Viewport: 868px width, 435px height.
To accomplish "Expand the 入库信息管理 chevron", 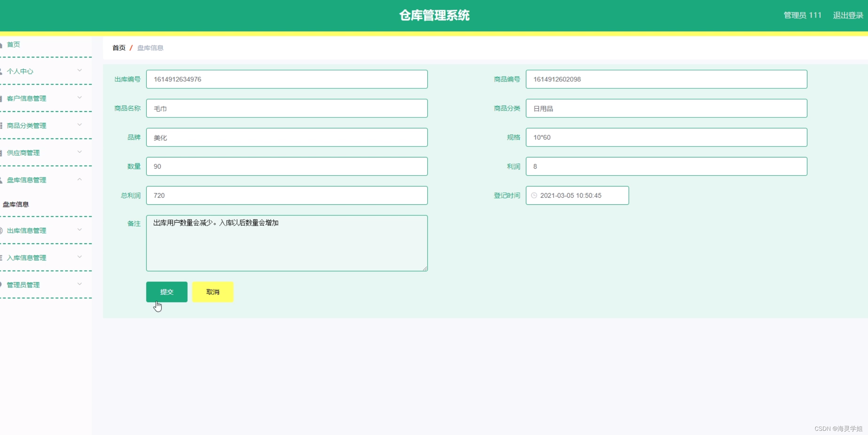I will coord(80,257).
